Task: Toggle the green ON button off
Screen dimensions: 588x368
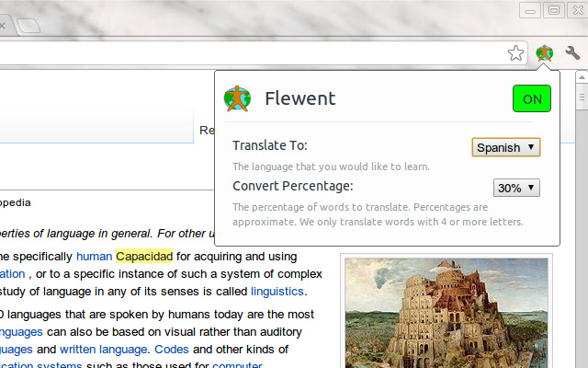Action: click(x=532, y=98)
